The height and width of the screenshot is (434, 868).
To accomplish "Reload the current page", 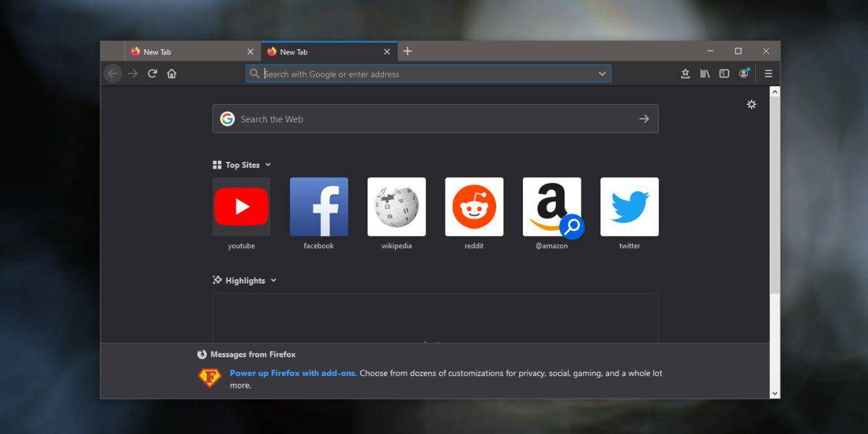I will pyautogui.click(x=153, y=73).
